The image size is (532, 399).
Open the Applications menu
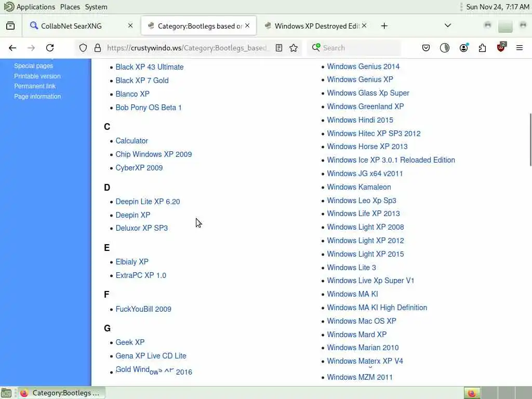36,7
